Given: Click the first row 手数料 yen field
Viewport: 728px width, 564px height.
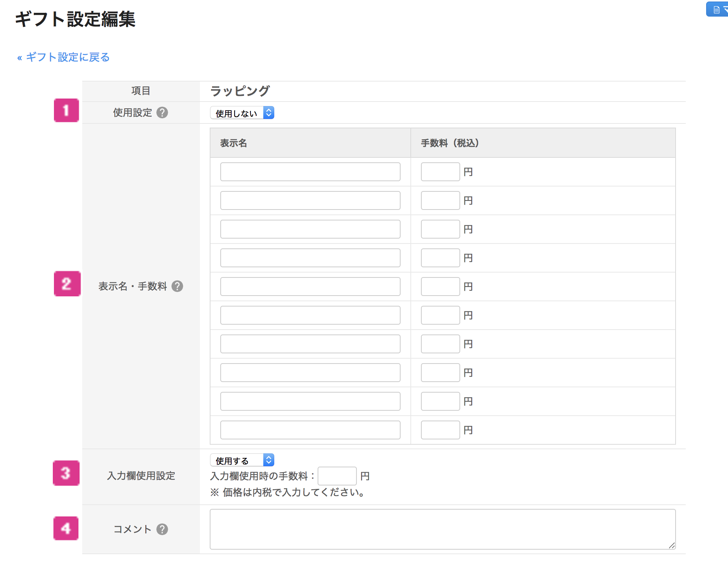Looking at the screenshot, I should click(x=440, y=172).
